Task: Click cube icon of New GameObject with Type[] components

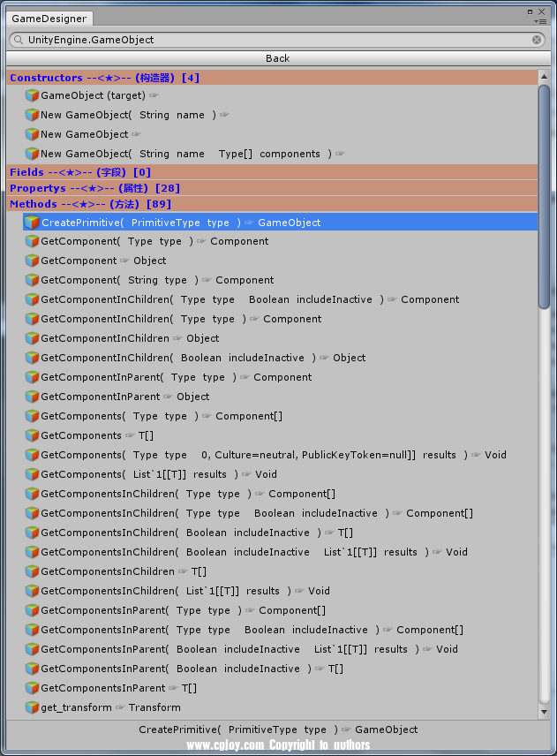Action: coord(32,154)
